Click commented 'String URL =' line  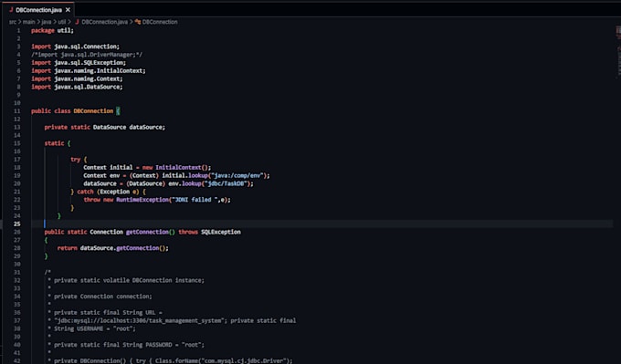(x=108, y=313)
